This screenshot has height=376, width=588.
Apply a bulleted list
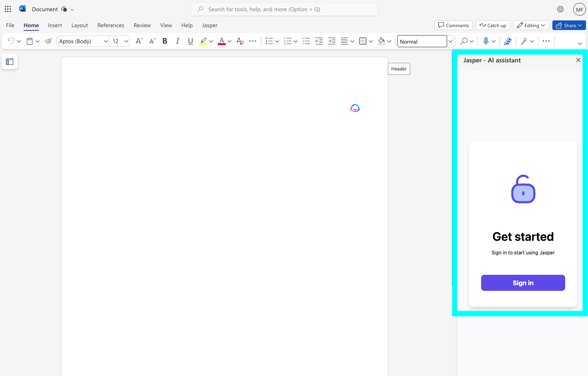point(269,41)
